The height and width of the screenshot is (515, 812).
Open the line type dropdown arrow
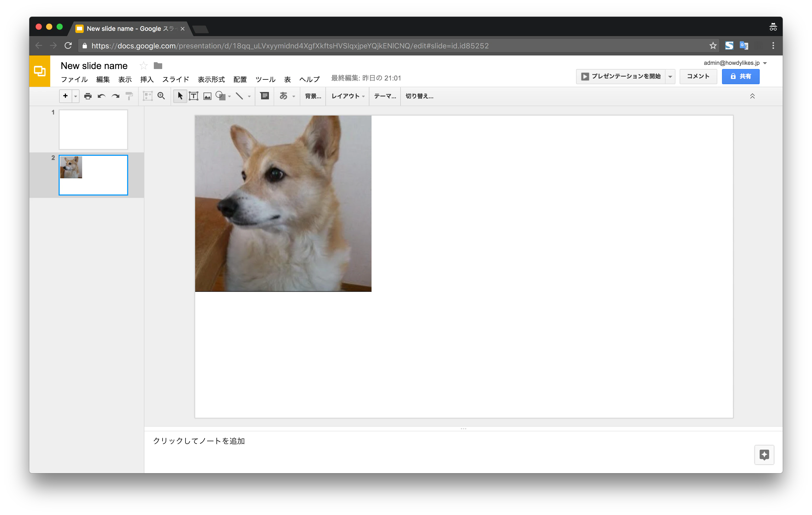tap(249, 96)
